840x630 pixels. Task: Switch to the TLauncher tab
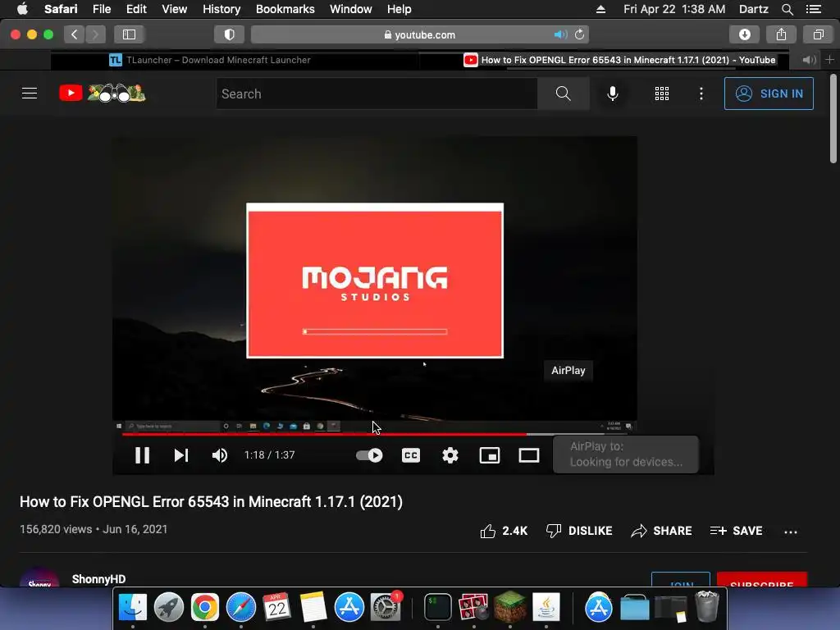coord(209,60)
